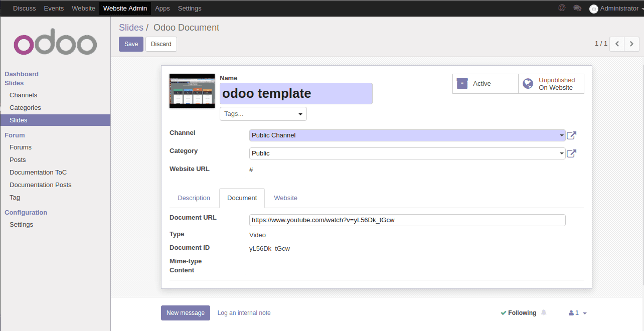Click the bell notification icon near Following
Viewport: 644px width, 331px height.
[544, 312]
